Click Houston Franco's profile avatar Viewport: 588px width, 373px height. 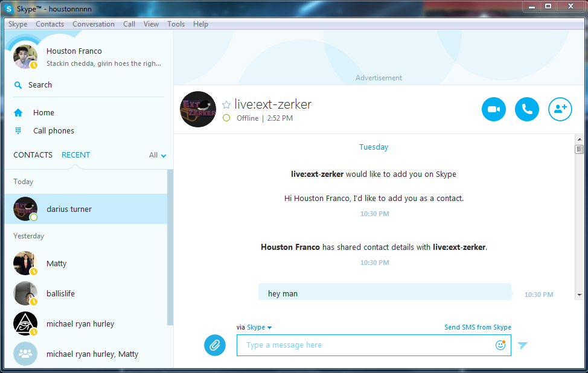point(25,57)
